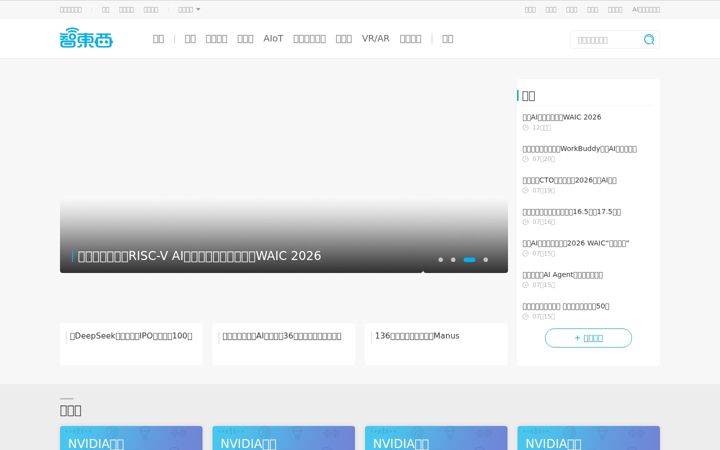Screen dimensions: 720x450
Task: Open the RISC-V AI carousel headline
Action: coord(199,256)
